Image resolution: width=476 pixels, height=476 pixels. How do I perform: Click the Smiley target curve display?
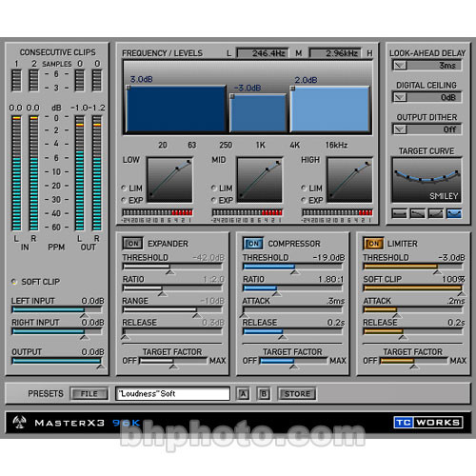click(x=426, y=180)
